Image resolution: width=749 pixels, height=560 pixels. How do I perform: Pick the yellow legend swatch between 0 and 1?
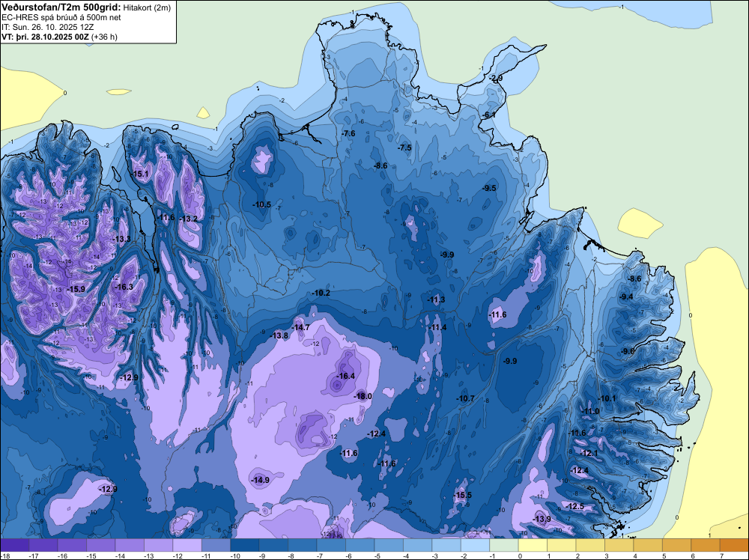pos(533,545)
